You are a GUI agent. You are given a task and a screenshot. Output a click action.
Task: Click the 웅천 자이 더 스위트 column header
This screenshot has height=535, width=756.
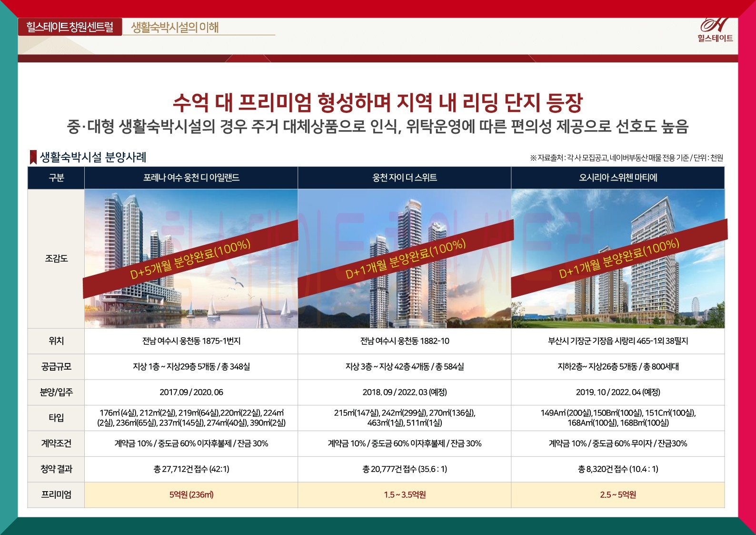(x=405, y=178)
